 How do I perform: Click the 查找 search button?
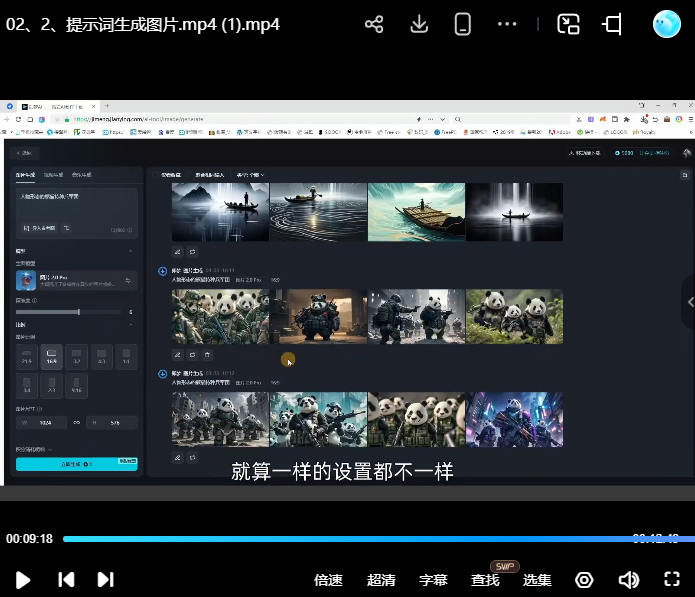point(486,580)
